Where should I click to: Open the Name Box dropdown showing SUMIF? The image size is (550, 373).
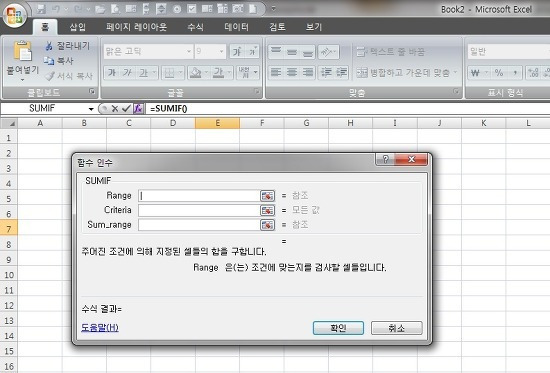click(x=91, y=109)
